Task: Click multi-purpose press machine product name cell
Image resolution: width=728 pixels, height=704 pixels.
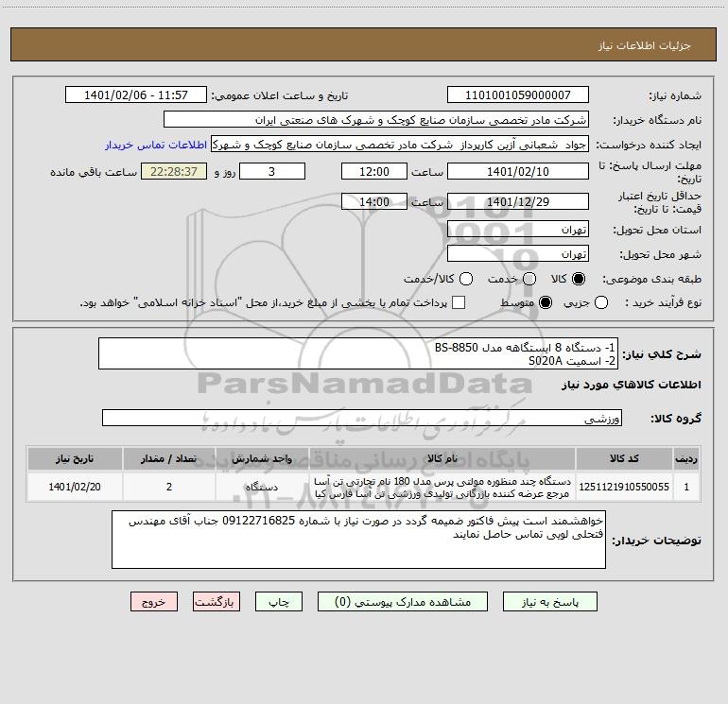Action: click(x=442, y=488)
